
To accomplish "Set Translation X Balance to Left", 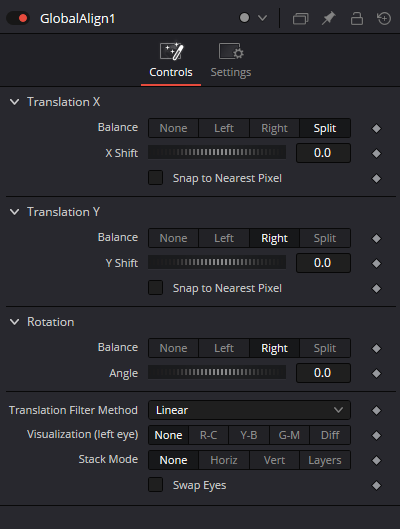I will 224,128.
